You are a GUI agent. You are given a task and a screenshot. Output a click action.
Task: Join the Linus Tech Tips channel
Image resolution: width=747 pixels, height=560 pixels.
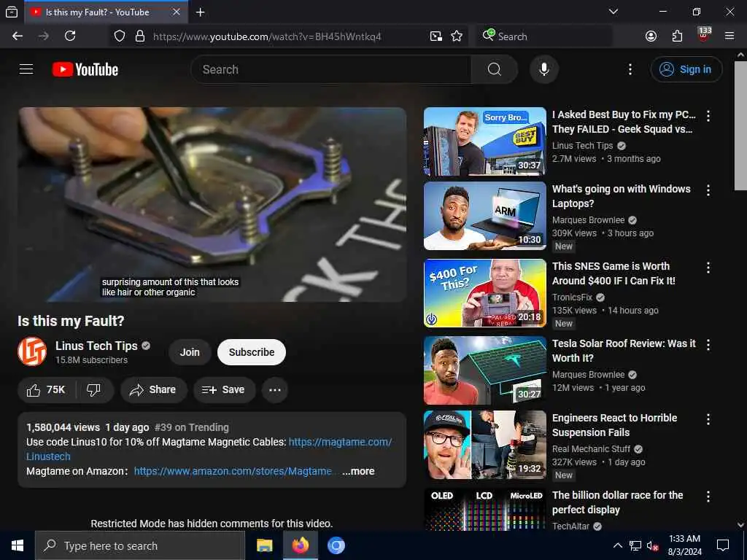click(190, 352)
